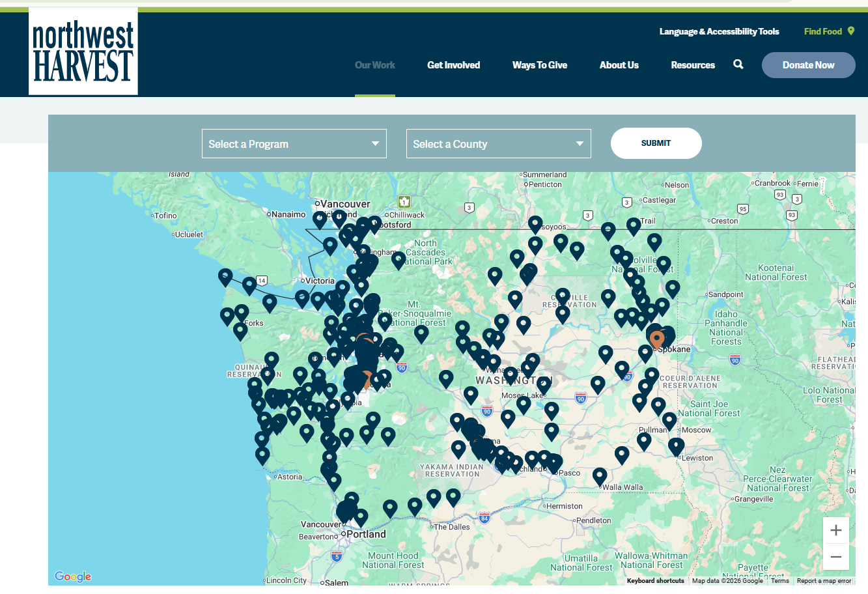Go home via Northwest Harvest logo
868x594 pixels.
(83, 51)
